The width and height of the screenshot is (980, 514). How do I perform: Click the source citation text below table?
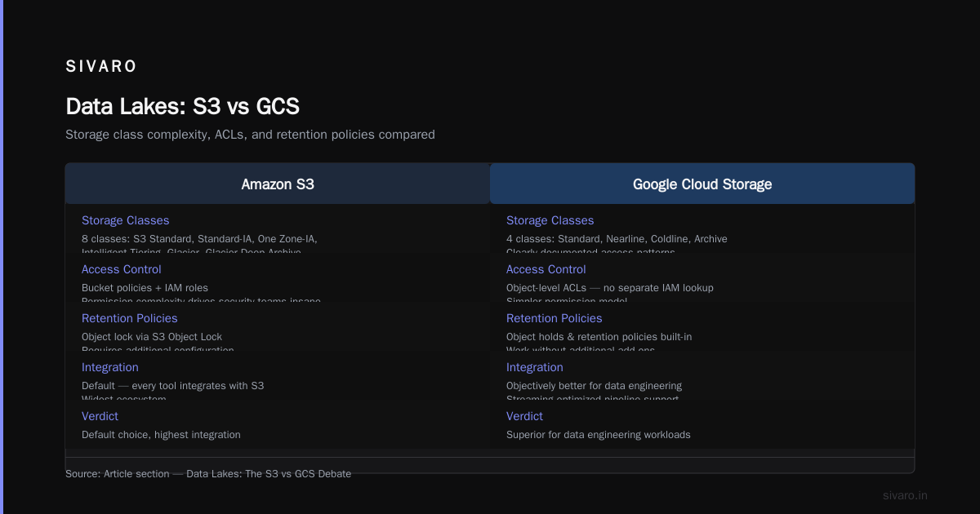click(208, 474)
